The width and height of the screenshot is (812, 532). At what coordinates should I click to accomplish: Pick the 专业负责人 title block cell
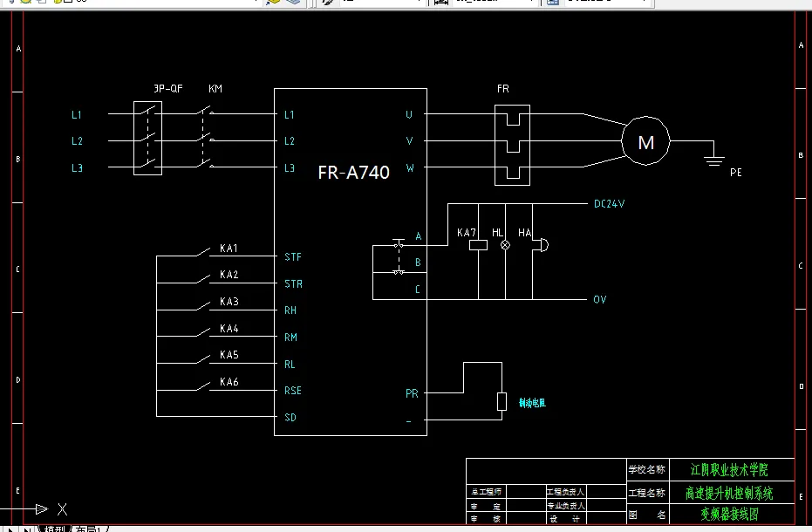566,506
